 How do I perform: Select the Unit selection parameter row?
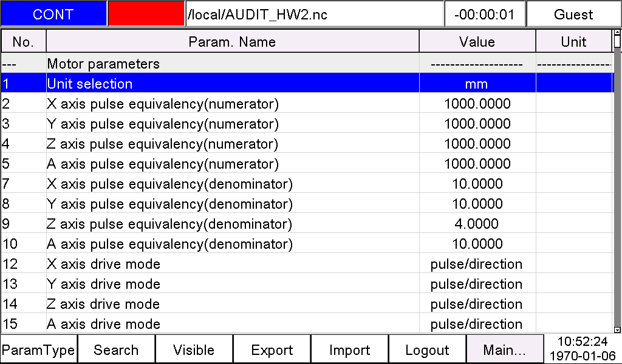click(307, 83)
